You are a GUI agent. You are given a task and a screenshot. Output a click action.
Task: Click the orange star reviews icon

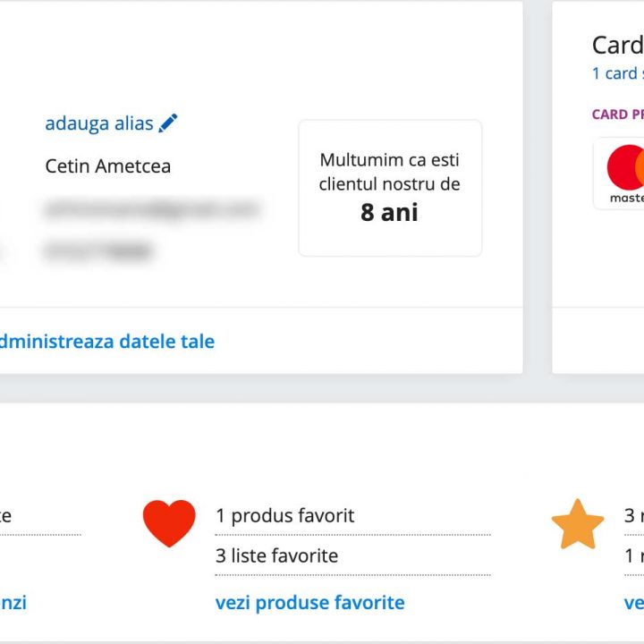[578, 524]
